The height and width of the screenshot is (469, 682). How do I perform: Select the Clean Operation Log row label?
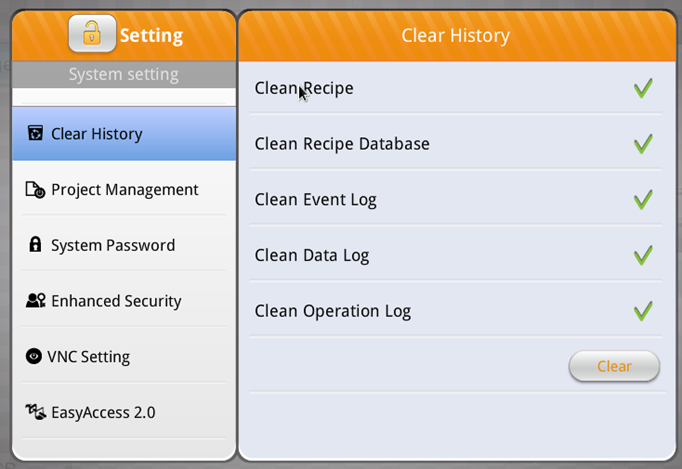[333, 312]
